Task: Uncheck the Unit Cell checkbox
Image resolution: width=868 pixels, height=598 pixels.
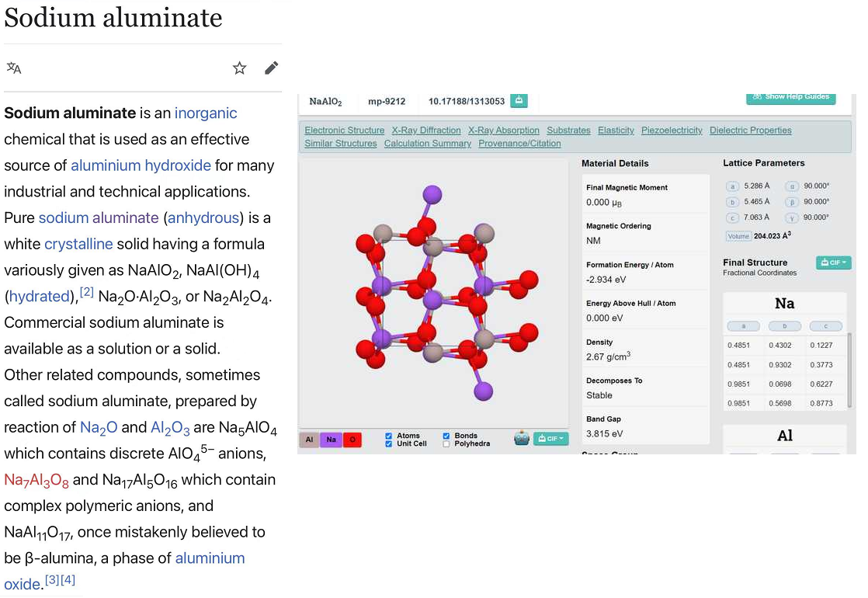Action: click(389, 443)
